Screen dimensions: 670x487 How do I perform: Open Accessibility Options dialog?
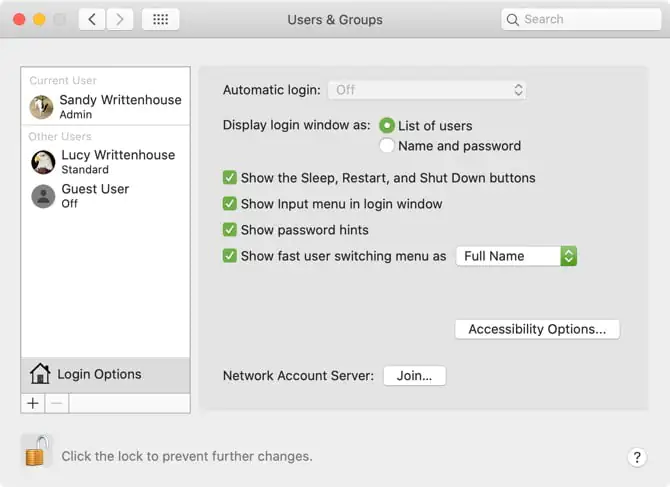(537, 329)
